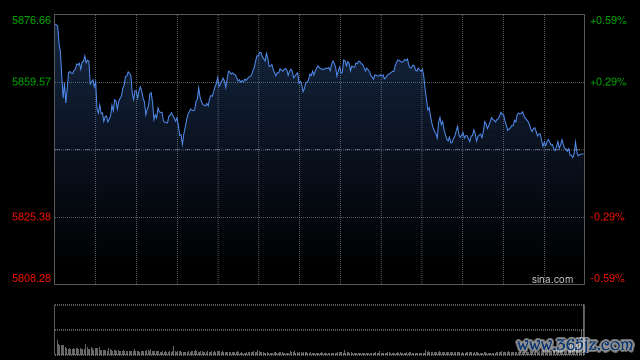640x360 pixels.
Task: Click the +0.29% green percentage label
Action: (x=608, y=82)
